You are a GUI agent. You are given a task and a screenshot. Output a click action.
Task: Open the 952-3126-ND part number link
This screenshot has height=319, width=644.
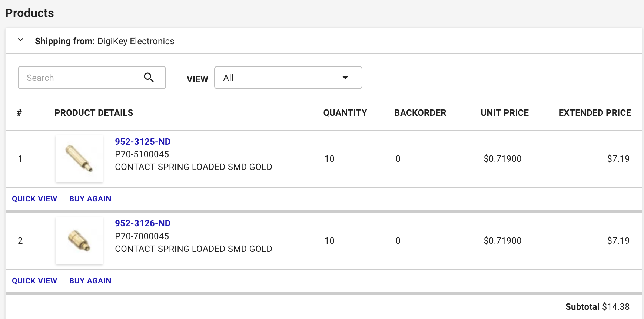(143, 223)
